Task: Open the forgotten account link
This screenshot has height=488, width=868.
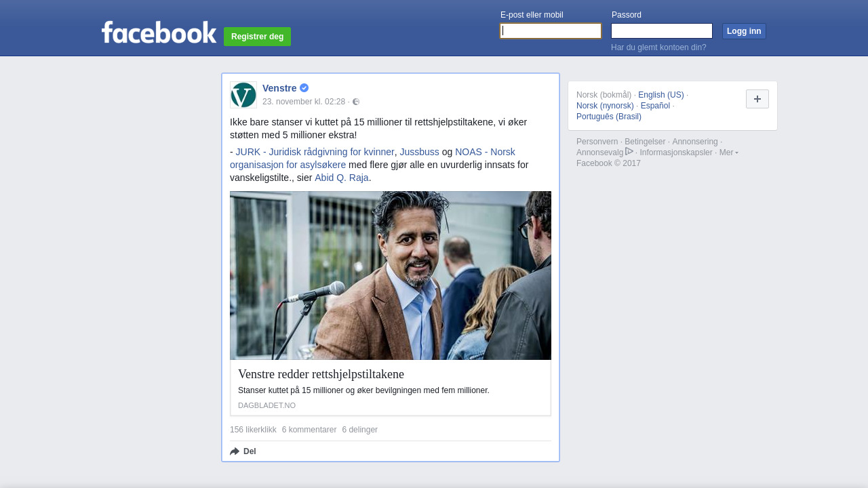Action: 658,47
